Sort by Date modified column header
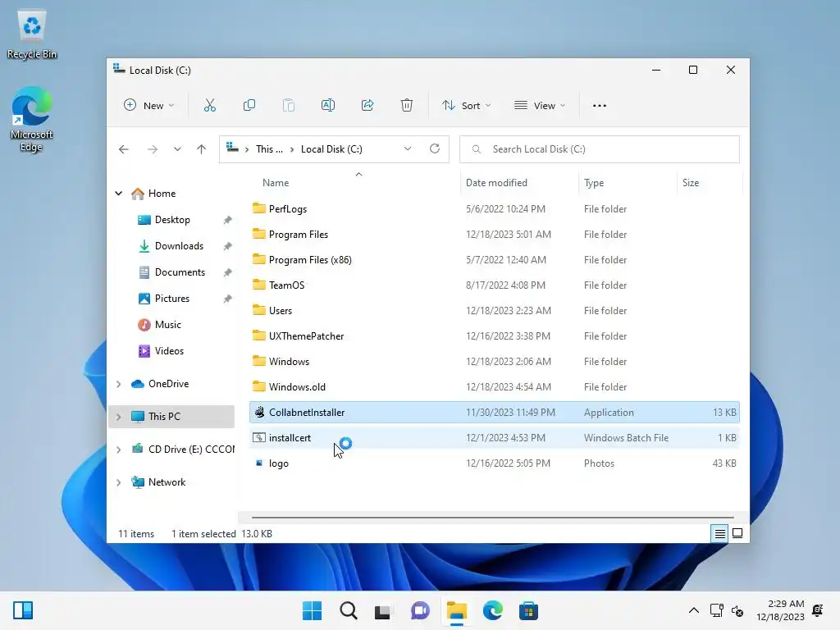Image resolution: width=840 pixels, height=630 pixels. (496, 183)
